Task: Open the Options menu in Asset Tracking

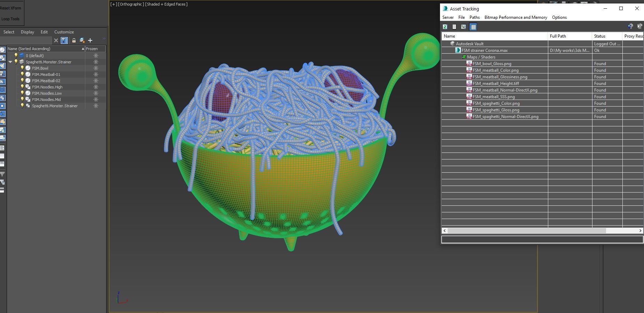Action: coord(559,17)
